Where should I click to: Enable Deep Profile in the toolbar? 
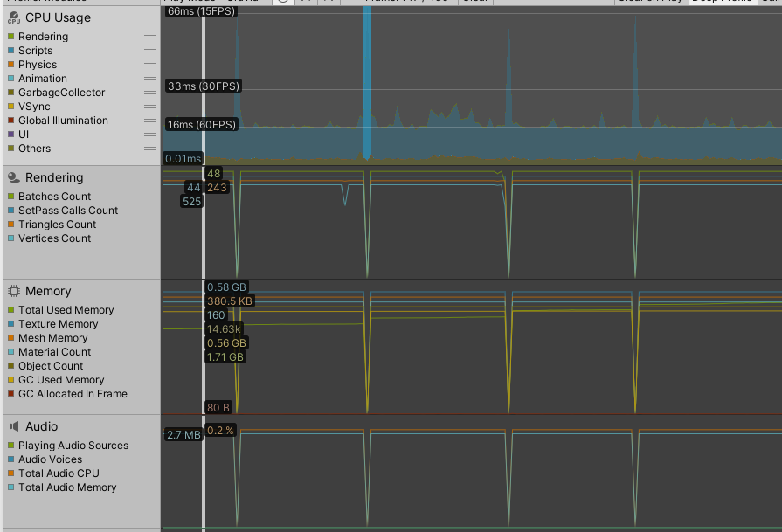coord(725,2)
